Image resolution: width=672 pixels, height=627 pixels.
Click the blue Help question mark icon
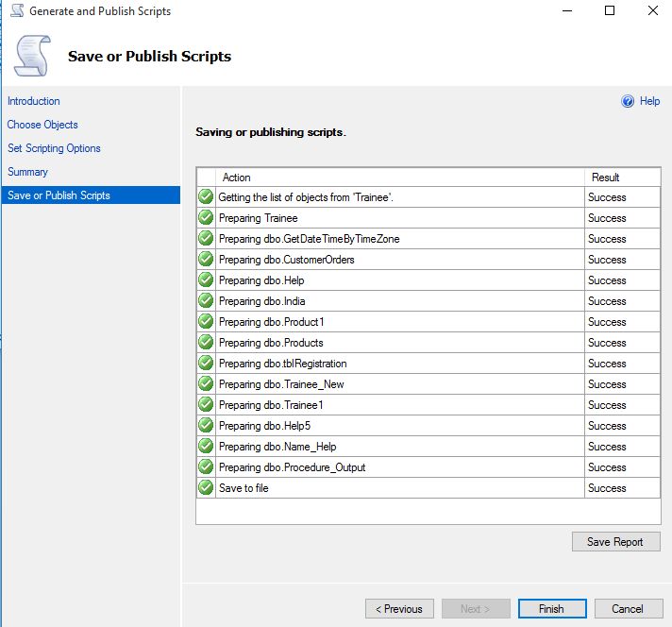pyautogui.click(x=628, y=101)
